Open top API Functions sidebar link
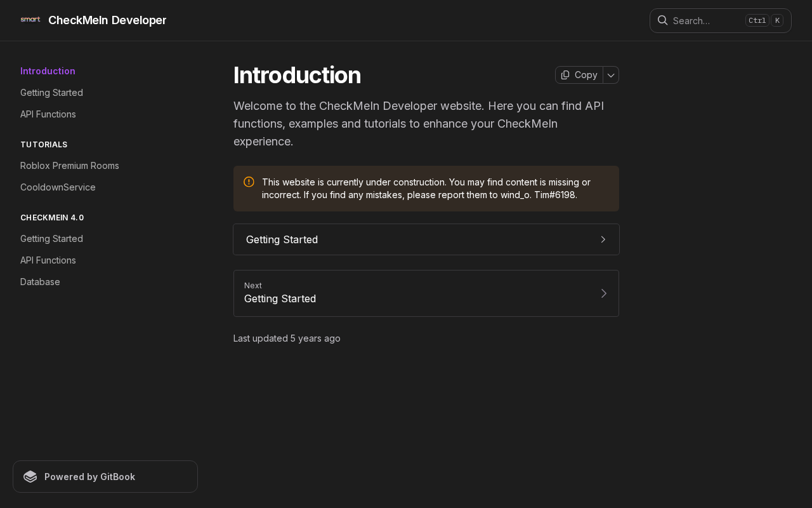Viewport: 812px width, 508px height. click(x=48, y=114)
